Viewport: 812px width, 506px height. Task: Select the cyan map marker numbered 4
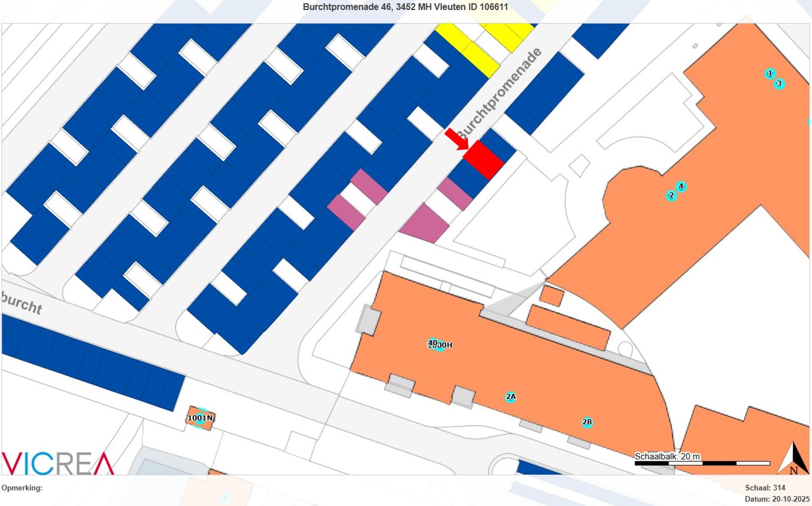point(681,187)
